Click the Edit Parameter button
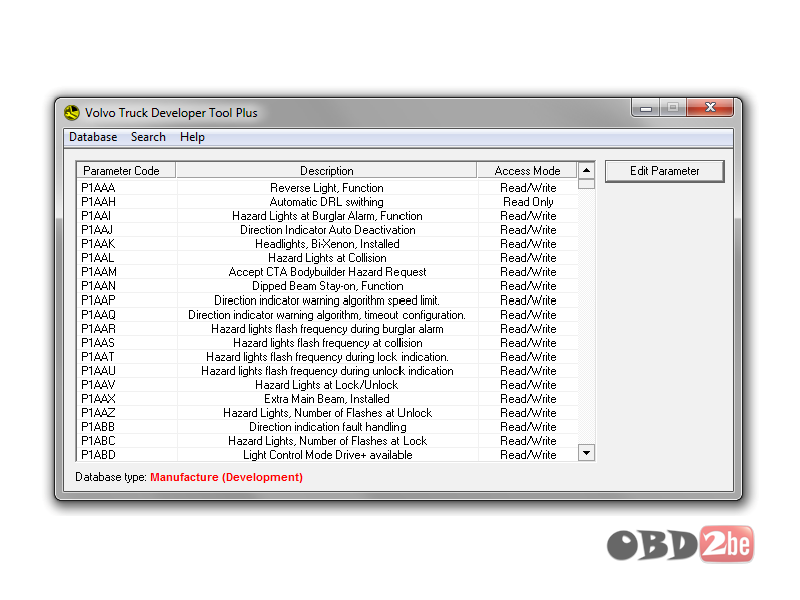 664,171
